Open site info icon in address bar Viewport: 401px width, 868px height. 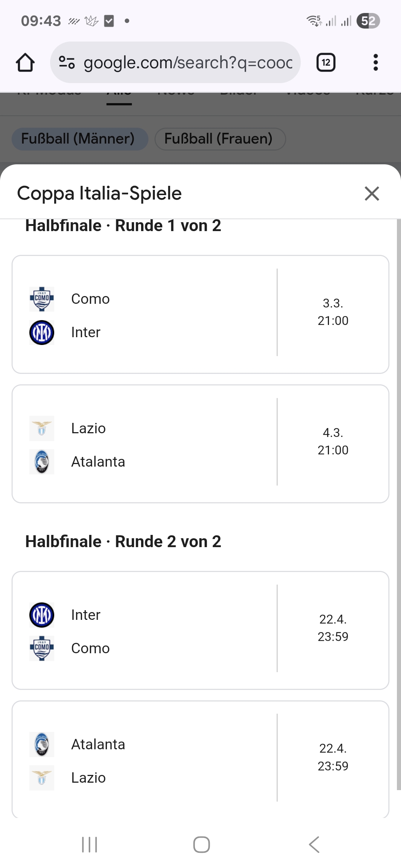67,62
